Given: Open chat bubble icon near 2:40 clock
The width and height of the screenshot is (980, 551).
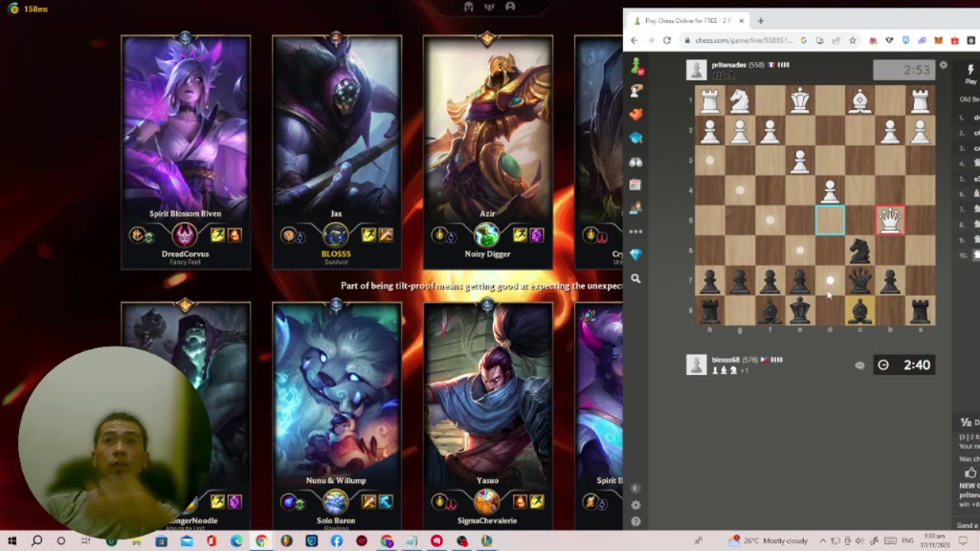Looking at the screenshot, I should point(859,366).
